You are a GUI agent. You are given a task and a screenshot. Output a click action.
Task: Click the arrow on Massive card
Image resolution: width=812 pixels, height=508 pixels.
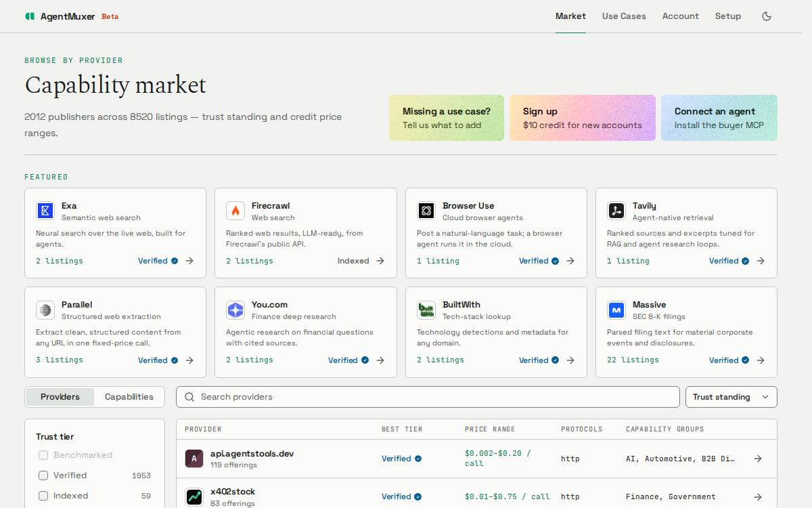(x=761, y=360)
